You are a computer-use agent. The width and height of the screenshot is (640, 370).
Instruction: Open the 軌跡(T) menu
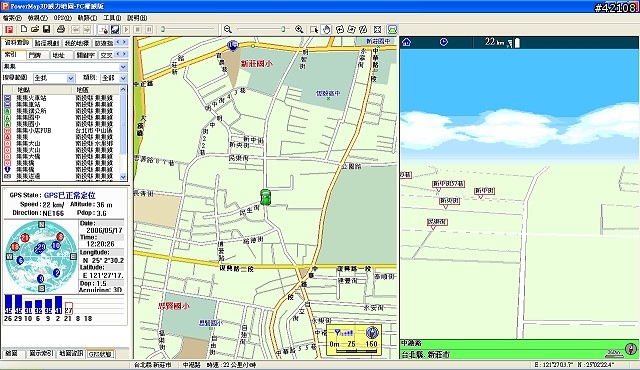pyautogui.click(x=87, y=18)
